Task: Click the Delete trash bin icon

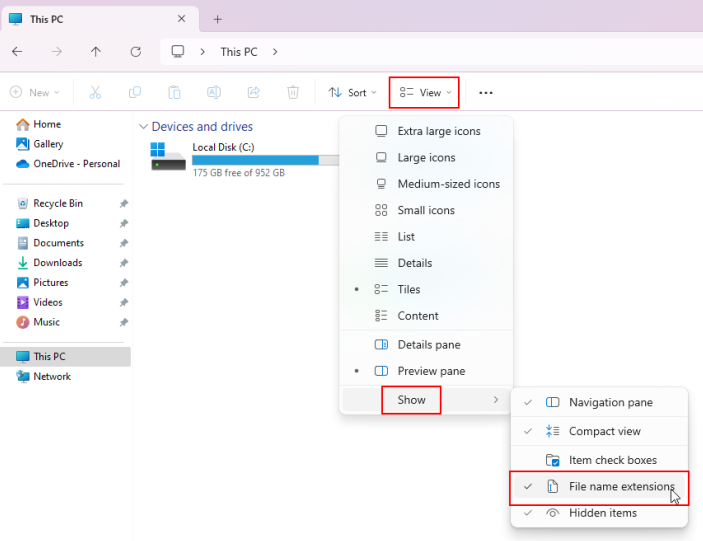Action: pos(293,92)
